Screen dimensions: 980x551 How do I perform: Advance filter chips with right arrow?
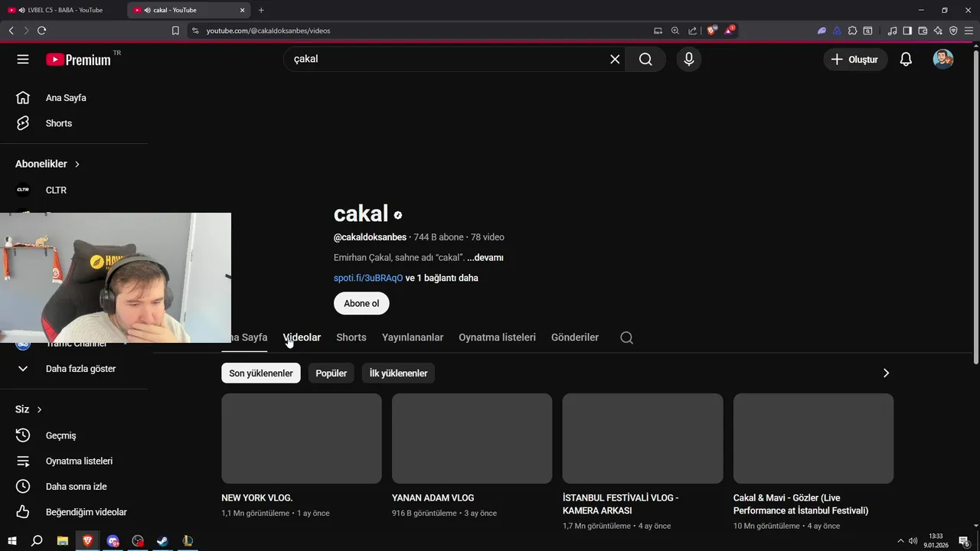[x=886, y=373]
